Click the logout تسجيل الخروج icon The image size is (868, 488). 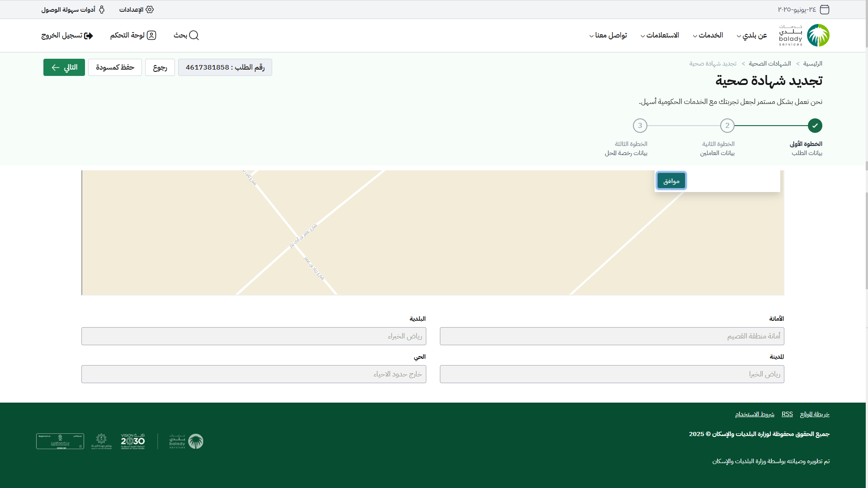89,36
